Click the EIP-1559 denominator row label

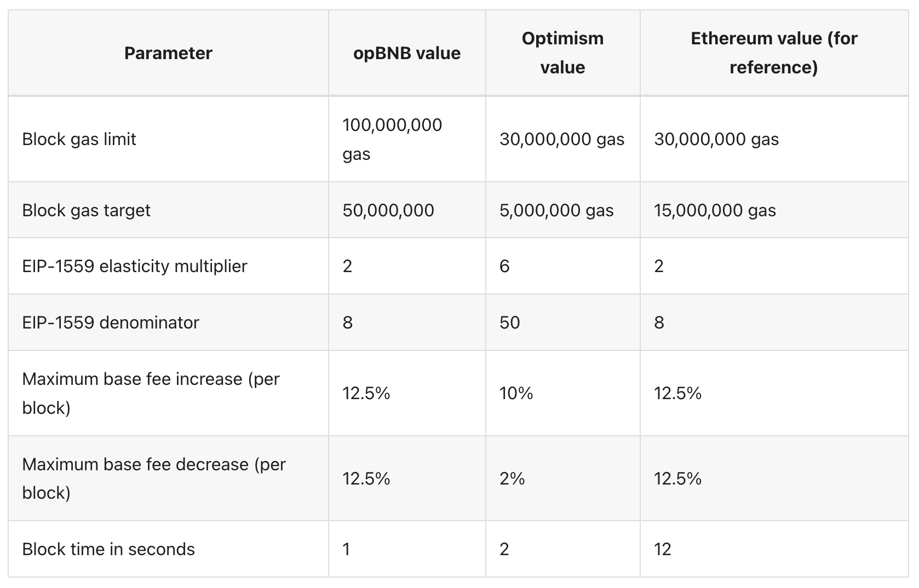111,322
